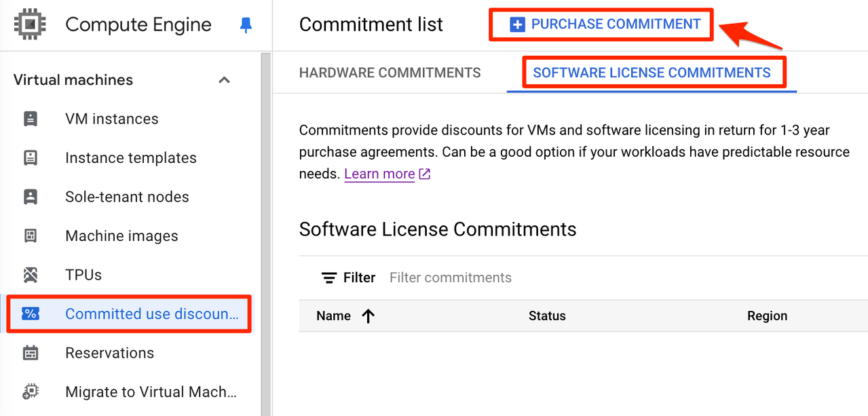Click the TPUs sidebar icon
Image resolution: width=868 pixels, height=416 pixels.
(31, 275)
